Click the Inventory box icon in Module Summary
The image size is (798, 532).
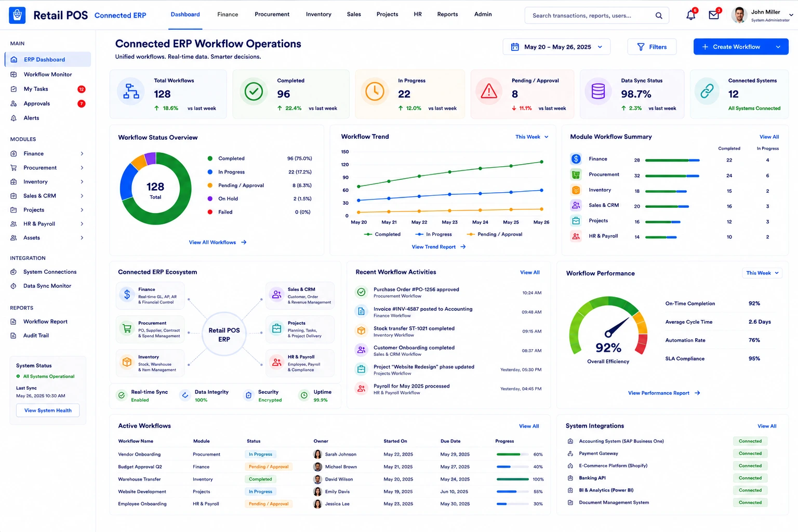click(576, 190)
